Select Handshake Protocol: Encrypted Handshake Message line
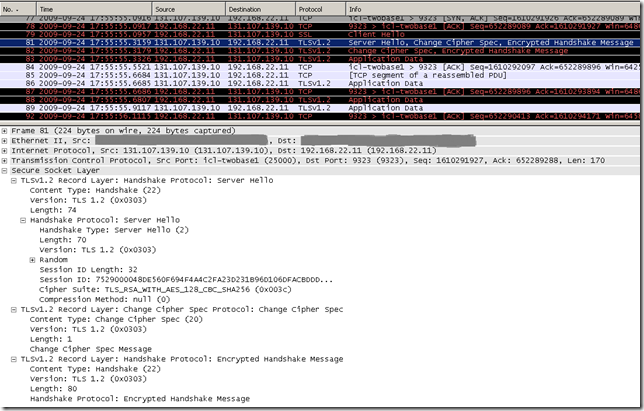Image resolution: width=644 pixels, height=411 pixels. [x=140, y=399]
